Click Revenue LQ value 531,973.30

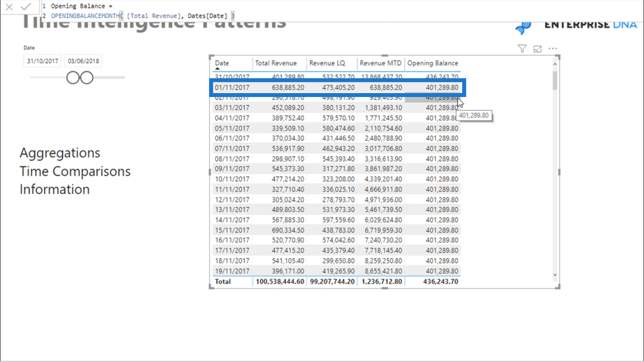pos(339,210)
